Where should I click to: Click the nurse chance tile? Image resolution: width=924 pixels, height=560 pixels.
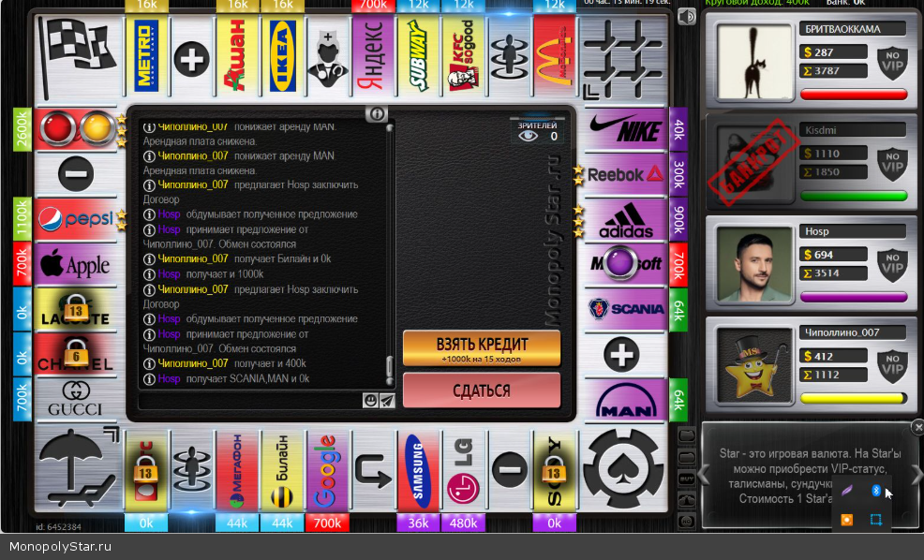(328, 57)
